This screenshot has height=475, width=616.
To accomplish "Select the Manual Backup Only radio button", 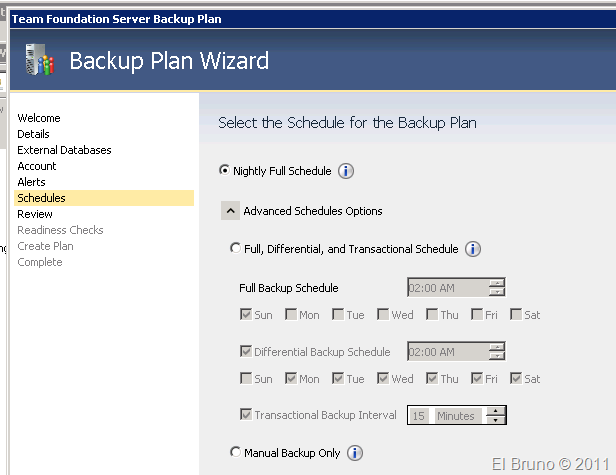I will pyautogui.click(x=235, y=453).
